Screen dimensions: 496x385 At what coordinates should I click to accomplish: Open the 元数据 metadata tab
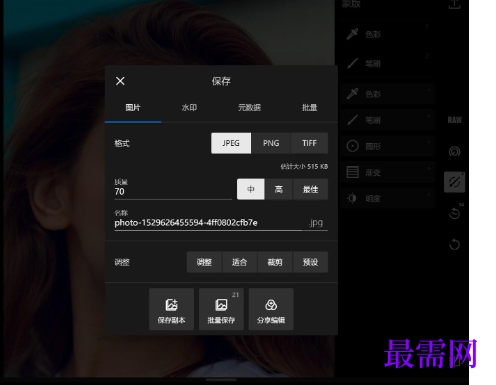click(249, 108)
